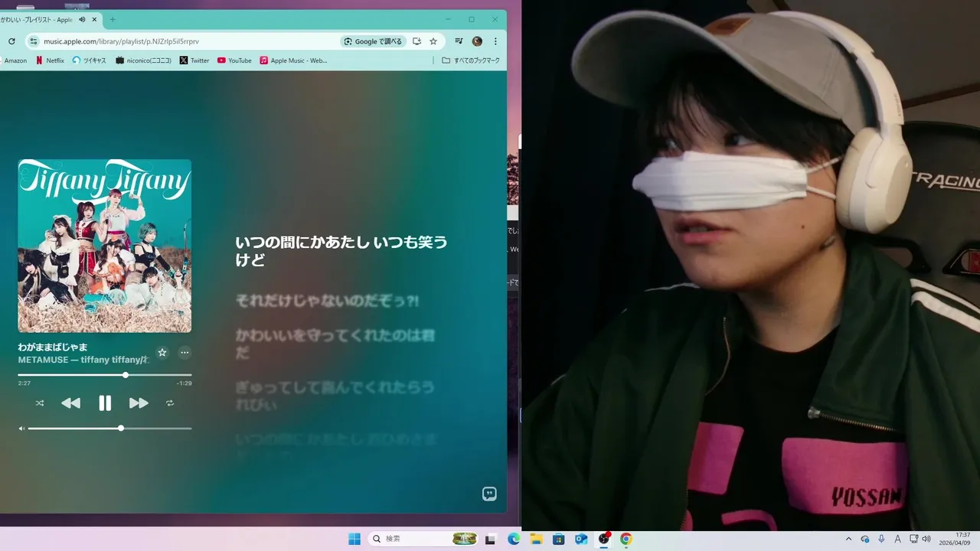Click elapsed time 2:27

24,383
